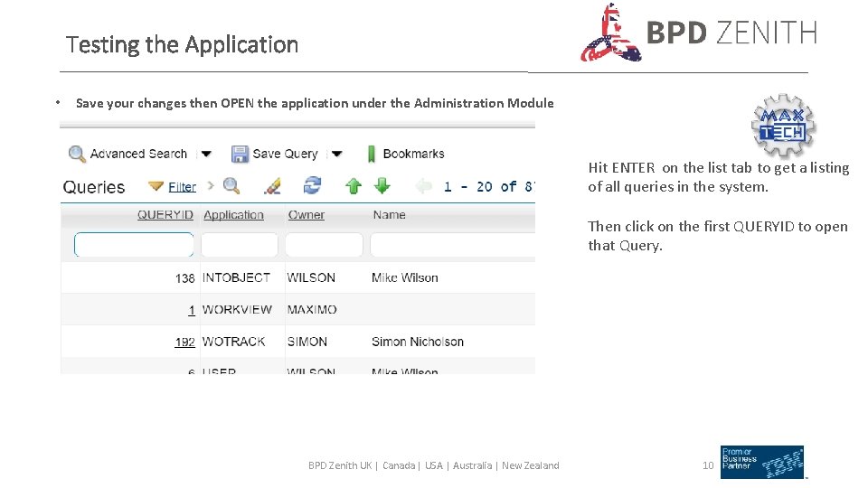Image resolution: width=868 pixels, height=488 pixels.
Task: Click the WOTRACK application cell
Action: pos(233,342)
